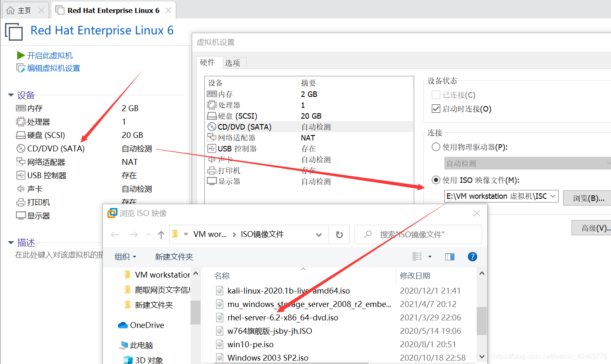Click the 描述 text field in main window
This screenshot has width=611, height=364.
[59, 255]
